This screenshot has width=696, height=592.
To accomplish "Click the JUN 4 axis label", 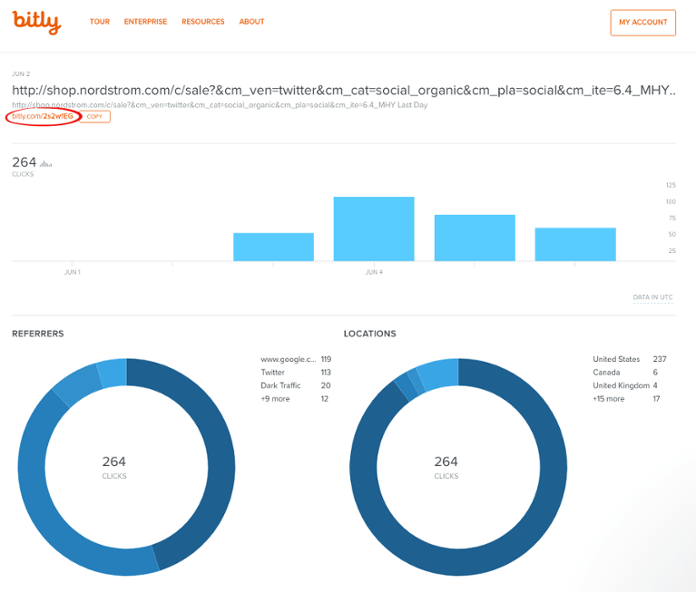I will 374,272.
